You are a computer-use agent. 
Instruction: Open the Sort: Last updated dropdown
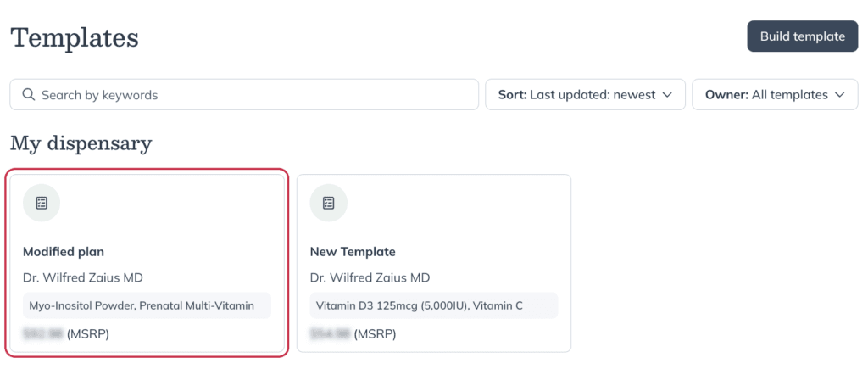coord(585,95)
